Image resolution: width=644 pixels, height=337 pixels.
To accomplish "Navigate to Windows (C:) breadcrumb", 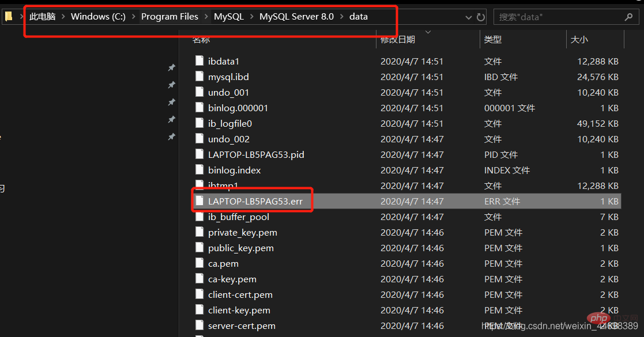I will [98, 17].
